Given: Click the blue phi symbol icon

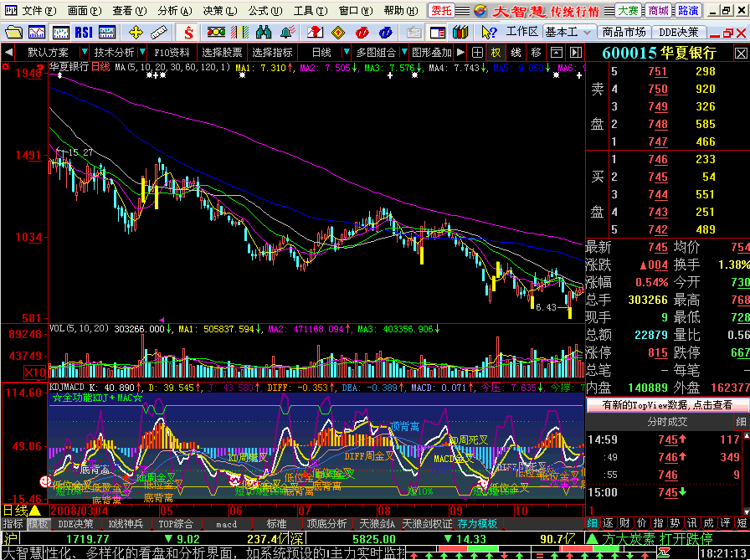Looking at the screenshot, I should (386, 33).
